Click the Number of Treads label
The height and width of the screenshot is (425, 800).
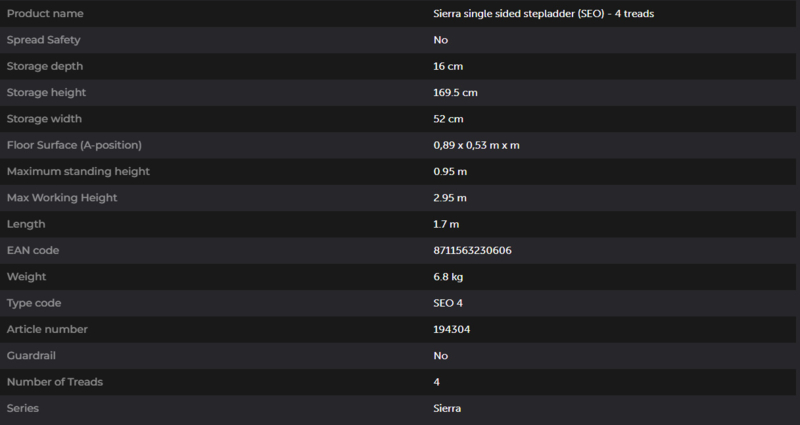pyautogui.click(x=55, y=382)
